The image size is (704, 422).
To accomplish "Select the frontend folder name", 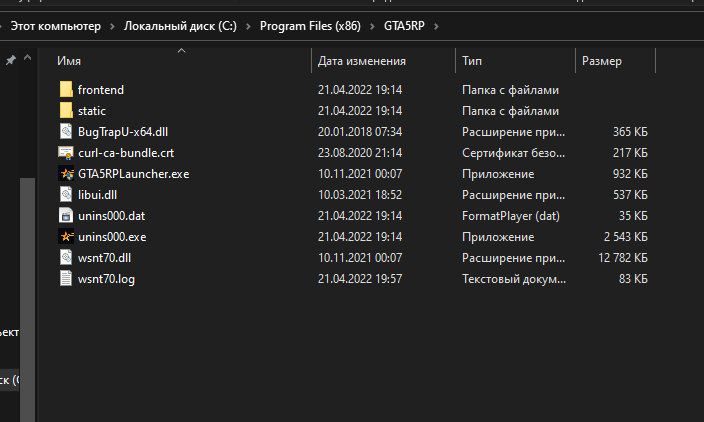I will coord(101,90).
